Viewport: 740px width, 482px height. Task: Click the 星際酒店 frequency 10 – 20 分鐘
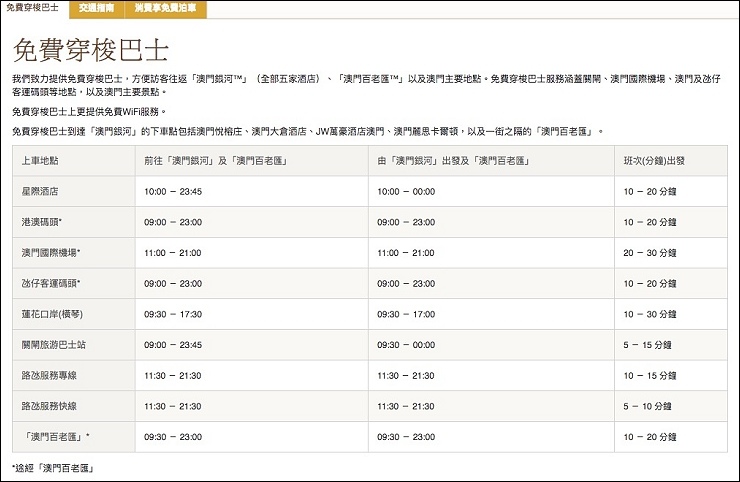pyautogui.click(x=650, y=192)
